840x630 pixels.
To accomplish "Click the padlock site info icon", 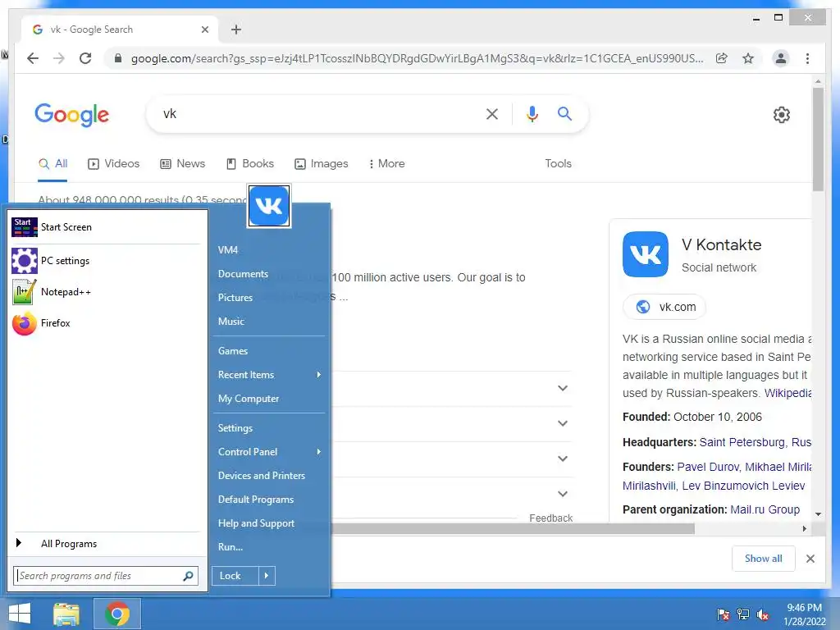I will pyautogui.click(x=118, y=58).
